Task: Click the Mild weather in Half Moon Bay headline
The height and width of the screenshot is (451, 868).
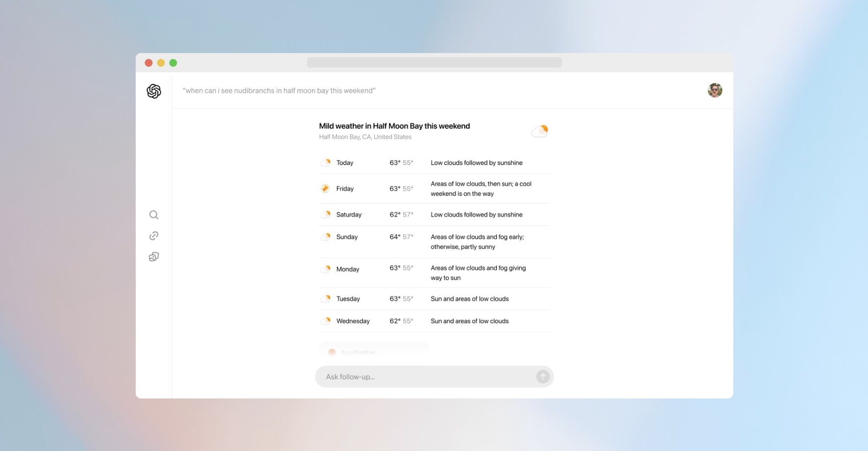Action: click(394, 126)
